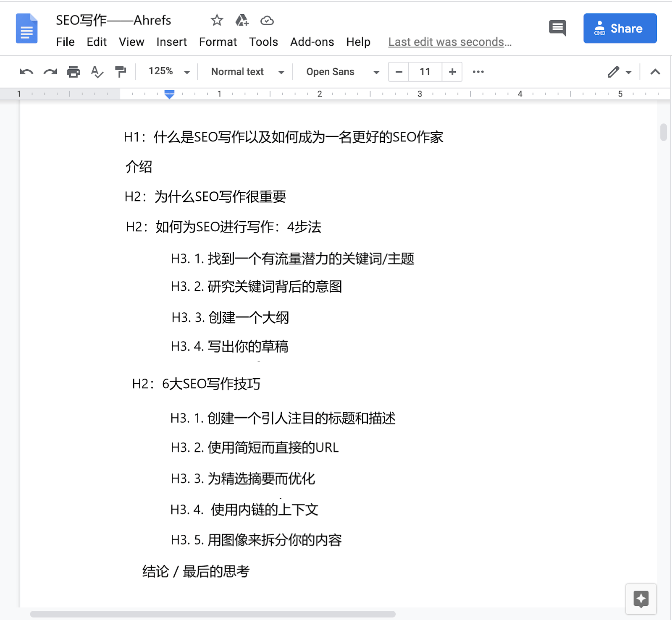Open the Format menu
The image size is (672, 620).
tap(218, 42)
